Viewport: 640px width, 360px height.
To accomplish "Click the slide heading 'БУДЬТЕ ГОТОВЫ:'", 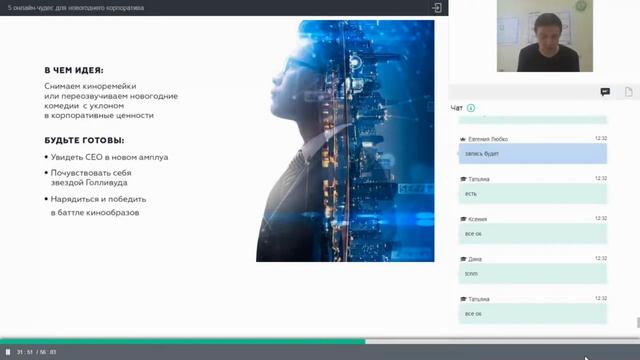I will (84, 140).
